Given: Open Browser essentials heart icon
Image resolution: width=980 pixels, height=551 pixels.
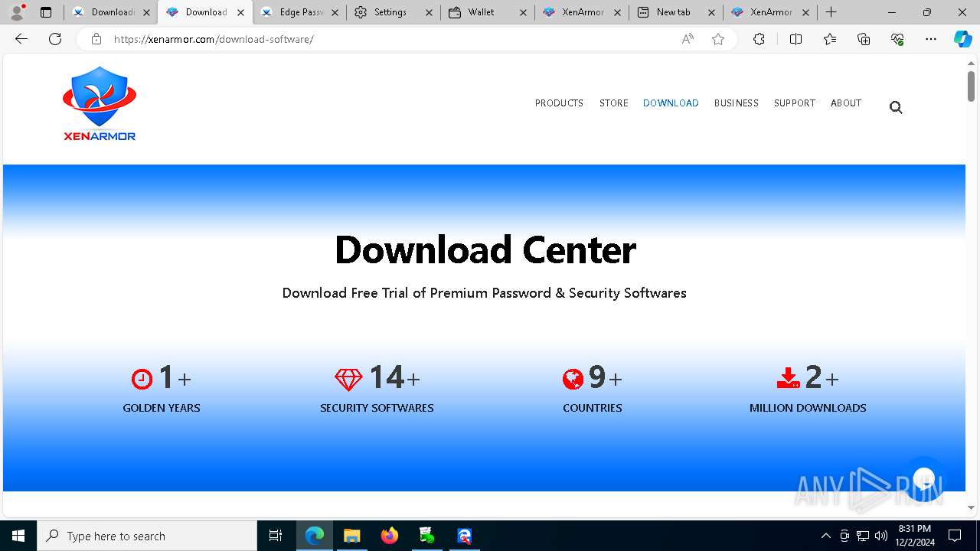Looking at the screenshot, I should [x=897, y=39].
